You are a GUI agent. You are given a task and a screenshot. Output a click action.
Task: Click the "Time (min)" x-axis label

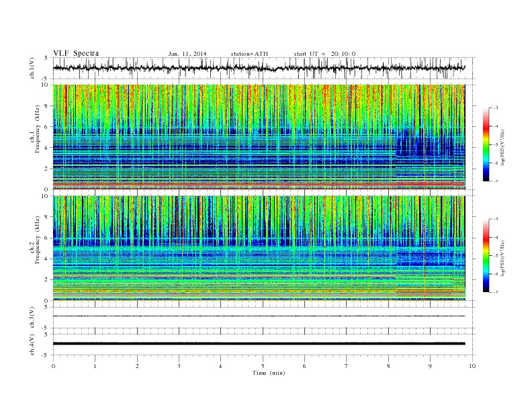(269, 373)
